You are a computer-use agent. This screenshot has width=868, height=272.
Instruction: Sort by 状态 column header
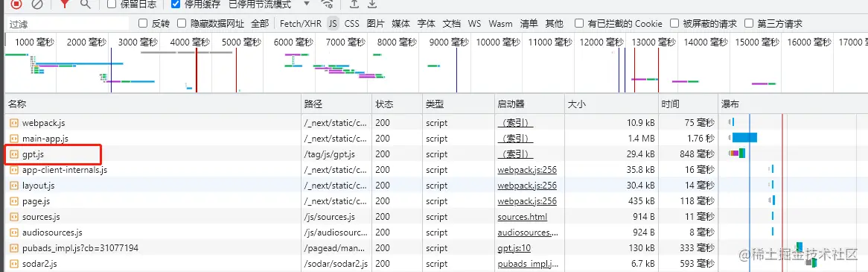click(396, 104)
